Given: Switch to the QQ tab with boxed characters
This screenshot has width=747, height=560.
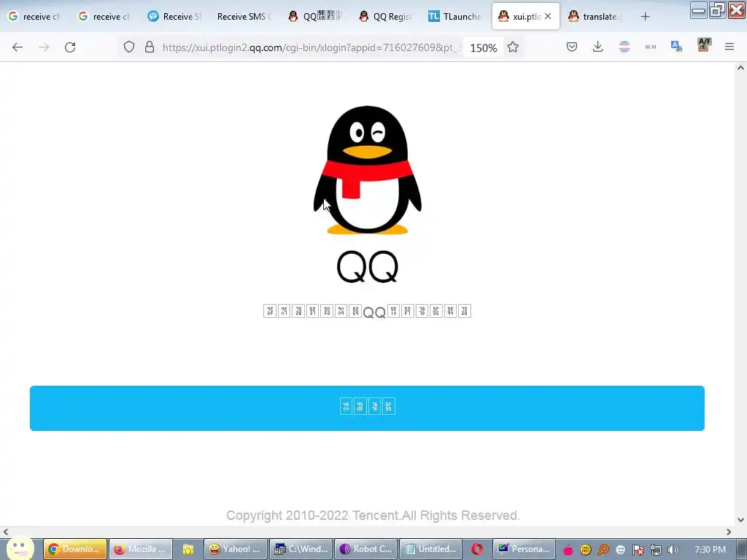Looking at the screenshot, I should point(315,17).
